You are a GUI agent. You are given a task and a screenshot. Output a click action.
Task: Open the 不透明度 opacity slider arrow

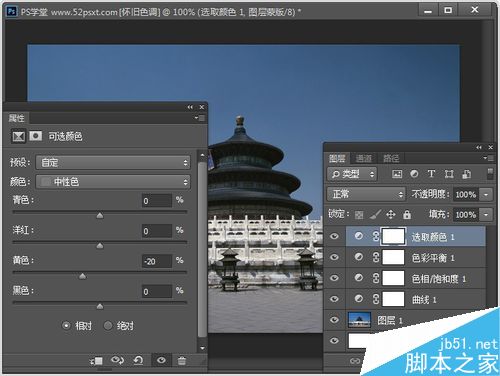click(486, 194)
